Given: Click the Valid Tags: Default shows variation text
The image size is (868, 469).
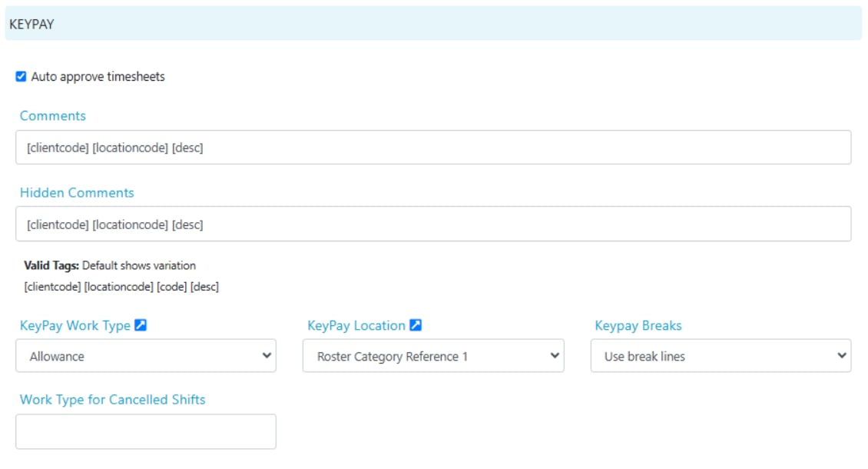Looking at the screenshot, I should point(110,265).
